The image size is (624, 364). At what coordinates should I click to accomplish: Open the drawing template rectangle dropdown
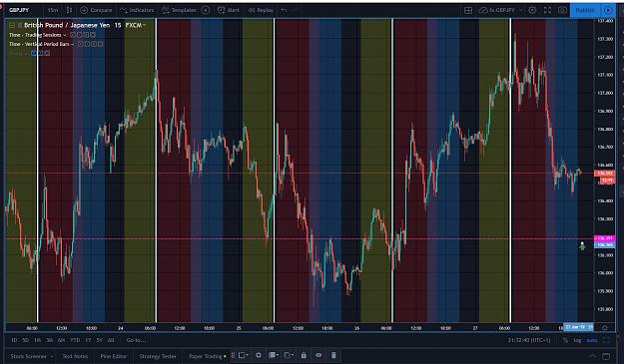point(244,355)
